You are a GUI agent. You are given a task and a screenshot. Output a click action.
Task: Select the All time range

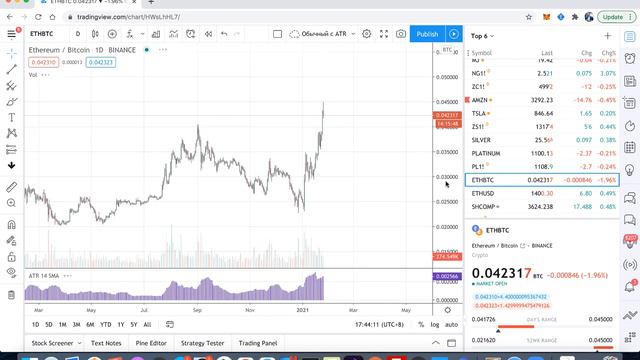(147, 324)
